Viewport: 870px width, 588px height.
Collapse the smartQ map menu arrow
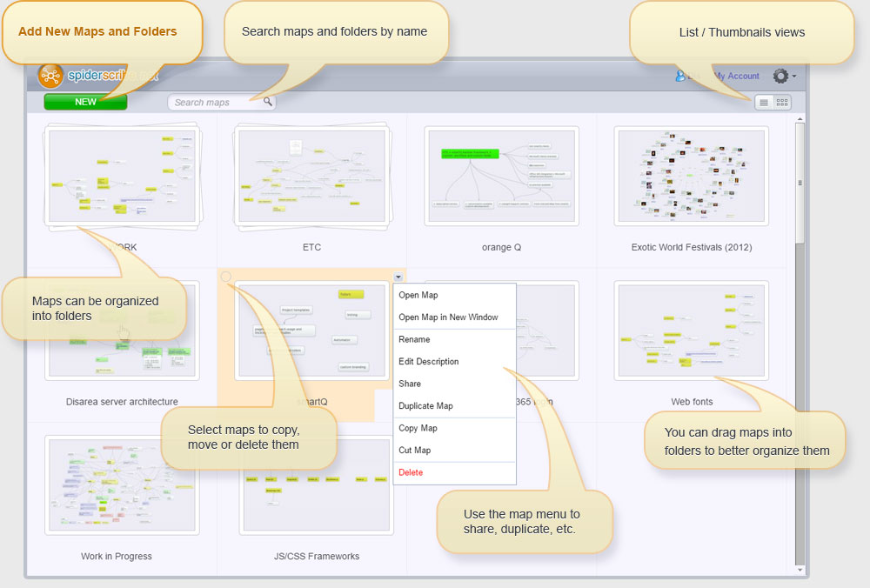[x=398, y=277]
